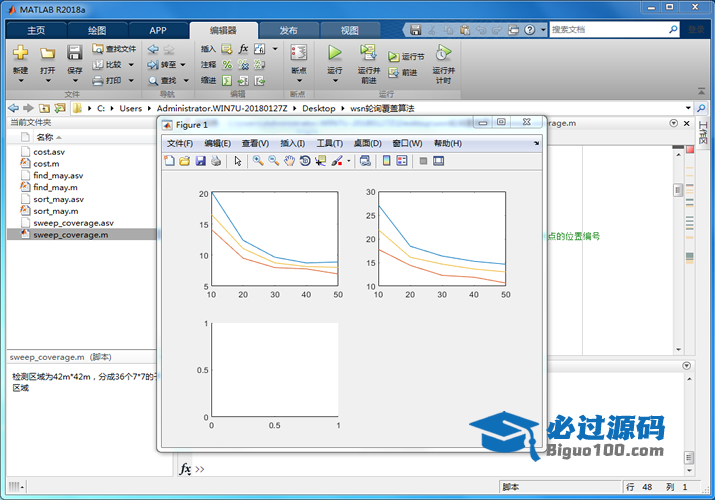
Task: Open the Figure 1 File menu
Action: pos(180,144)
